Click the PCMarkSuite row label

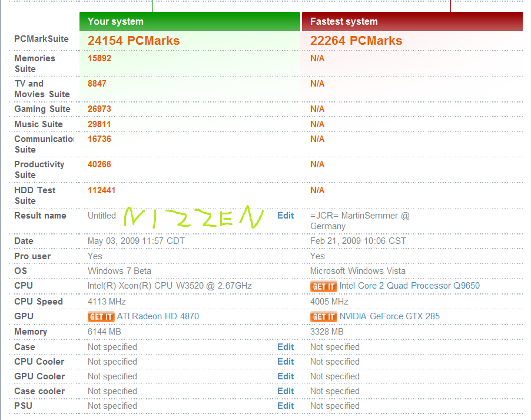(x=41, y=39)
